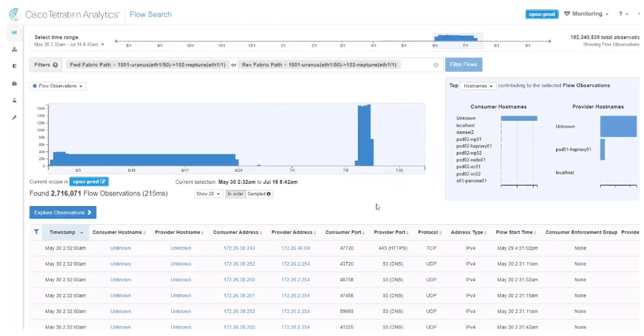Open the time range dropdown

tap(69, 45)
